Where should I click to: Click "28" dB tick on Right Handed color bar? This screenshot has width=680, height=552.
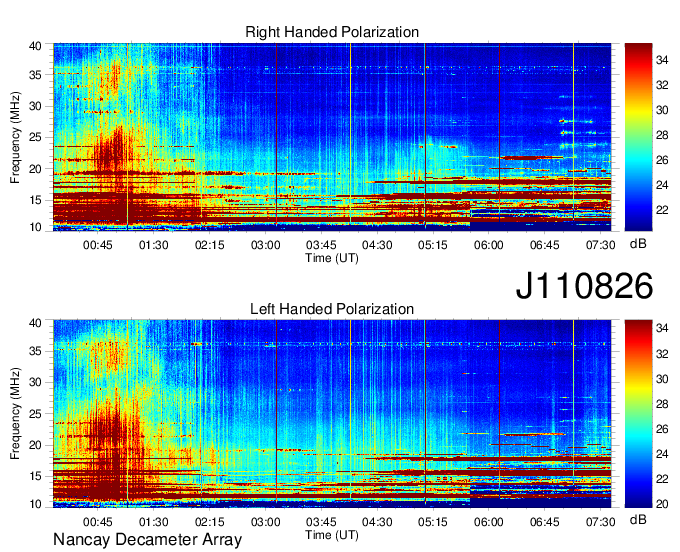click(x=662, y=135)
